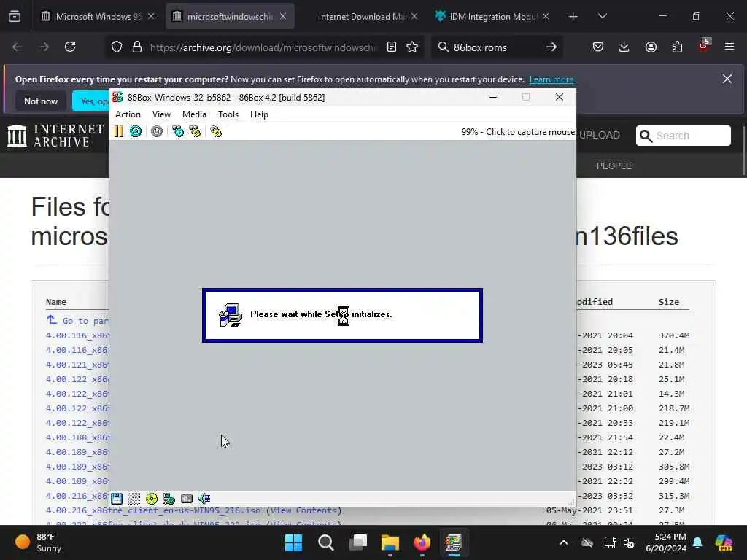Screen dimensions: 747x560
Task: Click the hard disk status icon
Action: 187,499
